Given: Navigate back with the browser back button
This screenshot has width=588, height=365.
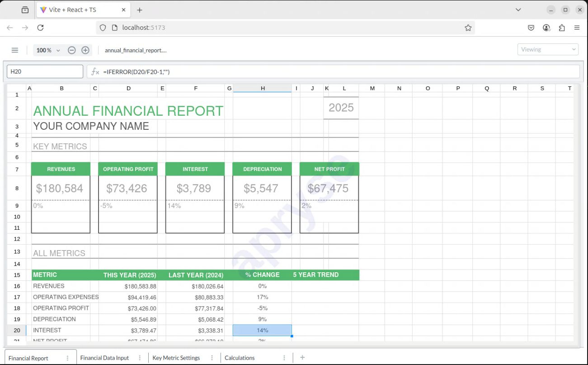Looking at the screenshot, I should tap(10, 28).
